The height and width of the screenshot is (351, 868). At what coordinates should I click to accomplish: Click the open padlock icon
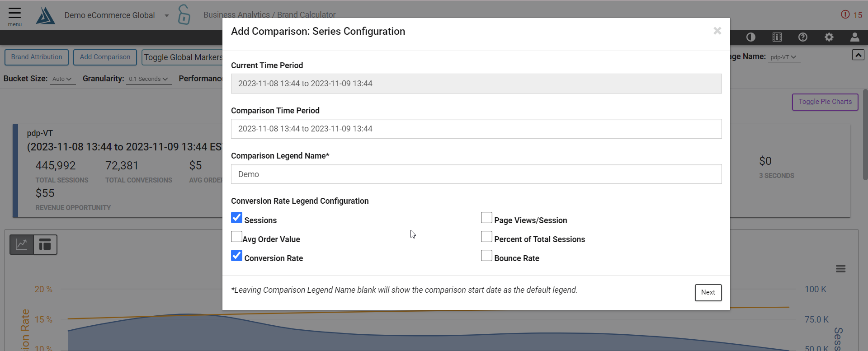184,14
